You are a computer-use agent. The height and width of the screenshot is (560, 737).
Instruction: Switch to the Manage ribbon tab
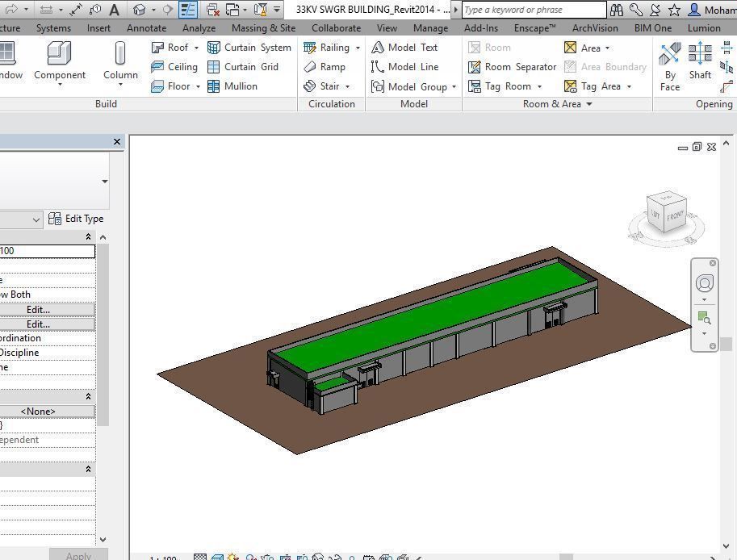[430, 28]
